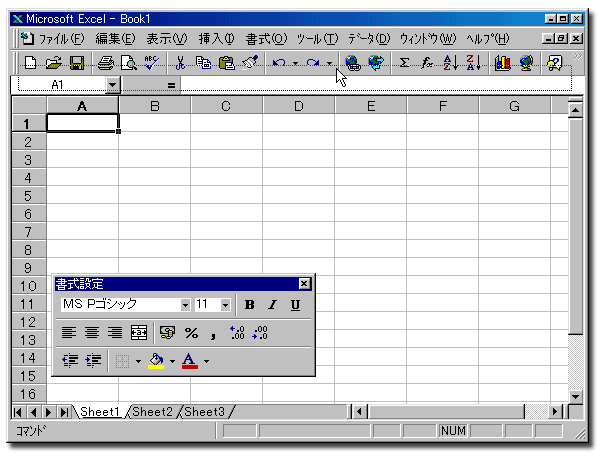This screenshot has width=600, height=456.
Task: Select row header 5
Action: coord(28,196)
